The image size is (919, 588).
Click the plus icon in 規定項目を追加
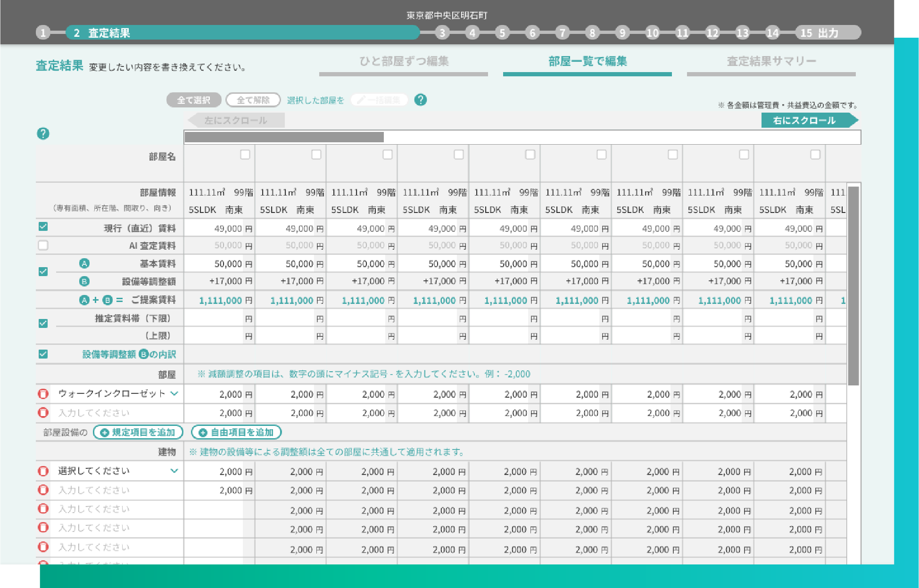pyautogui.click(x=105, y=433)
